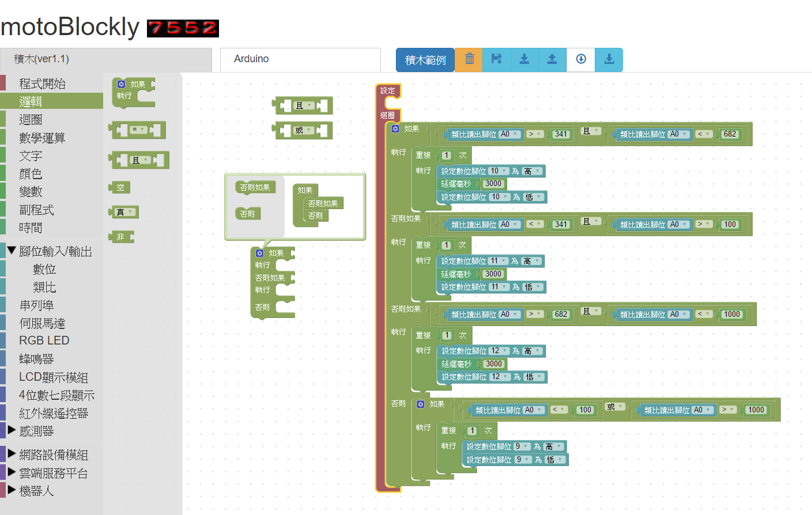Open the gear mutator on the workspace 如果/否則如果/否則 block
Viewport: 812px width, 515px height.
[260, 253]
